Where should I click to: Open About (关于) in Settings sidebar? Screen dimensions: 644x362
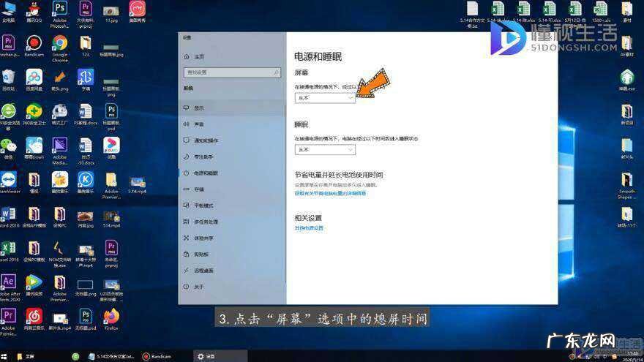232,287
